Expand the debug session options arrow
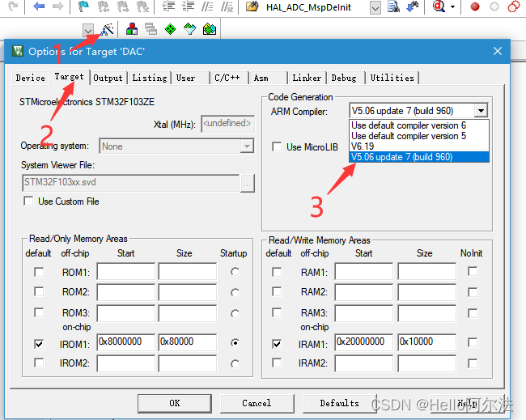 [453, 6]
